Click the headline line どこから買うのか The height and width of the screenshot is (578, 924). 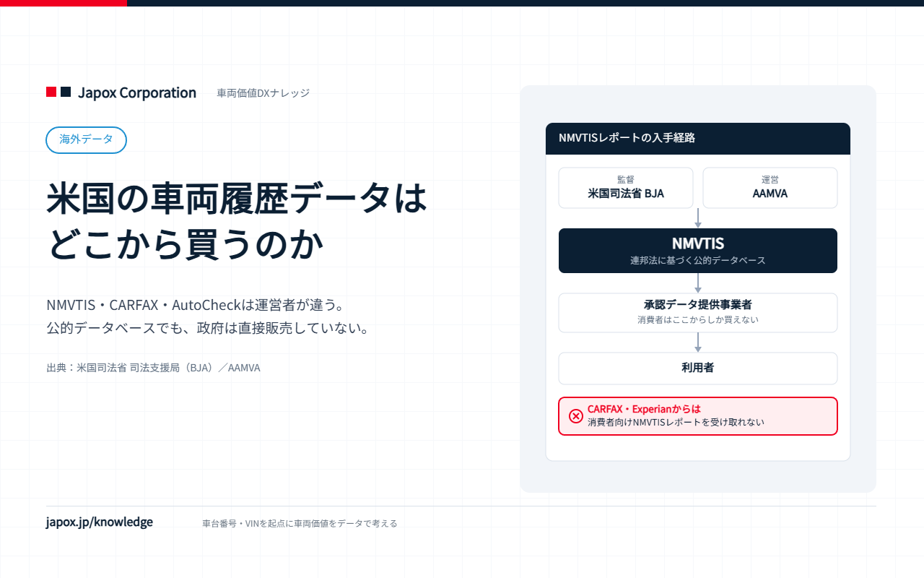(x=186, y=245)
